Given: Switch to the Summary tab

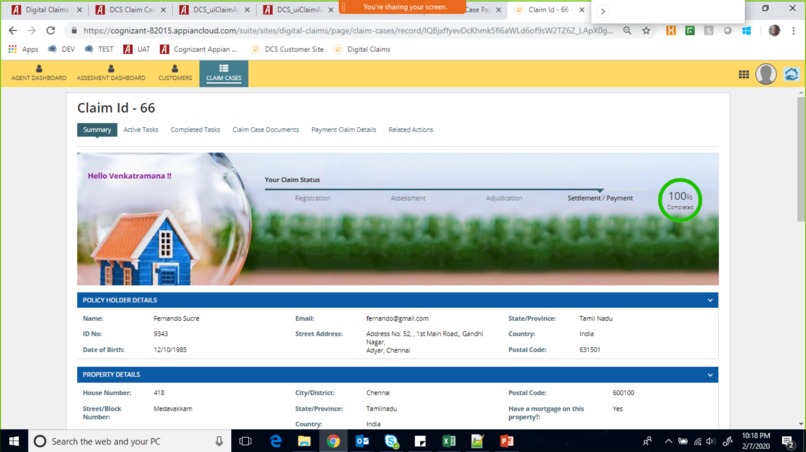Looking at the screenshot, I should pos(97,130).
